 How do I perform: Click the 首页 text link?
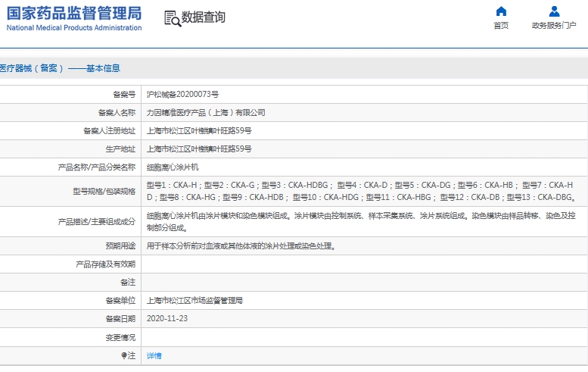point(501,26)
